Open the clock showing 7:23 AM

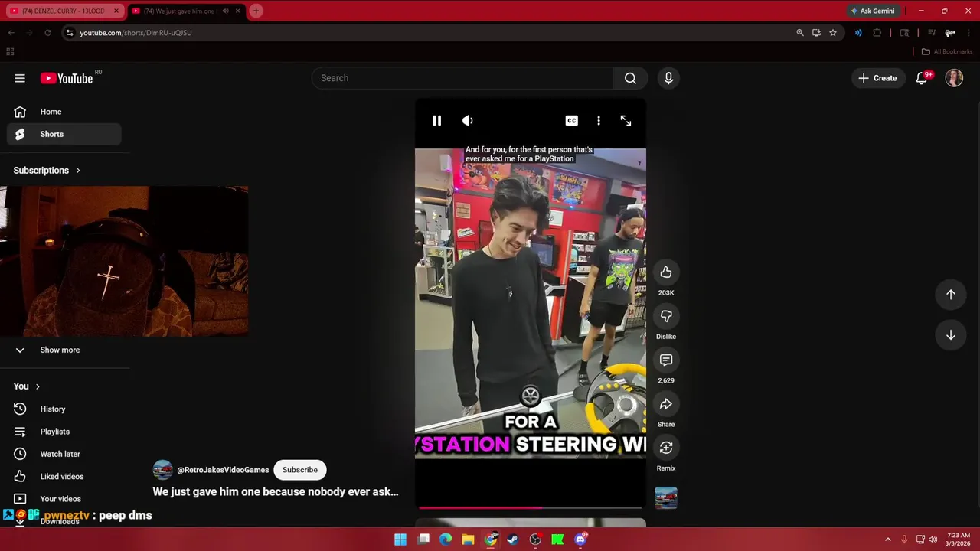(x=959, y=540)
